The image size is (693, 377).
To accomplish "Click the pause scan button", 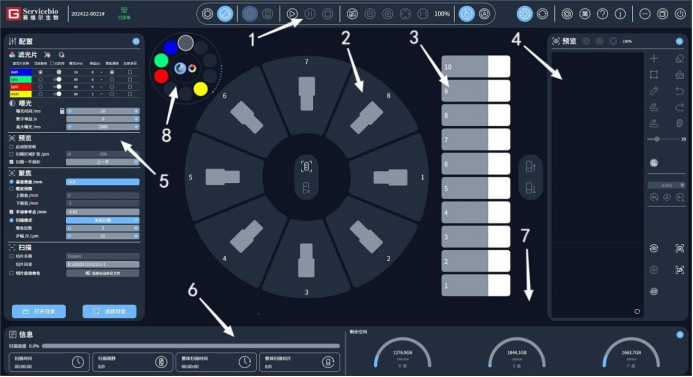I will tap(310, 14).
